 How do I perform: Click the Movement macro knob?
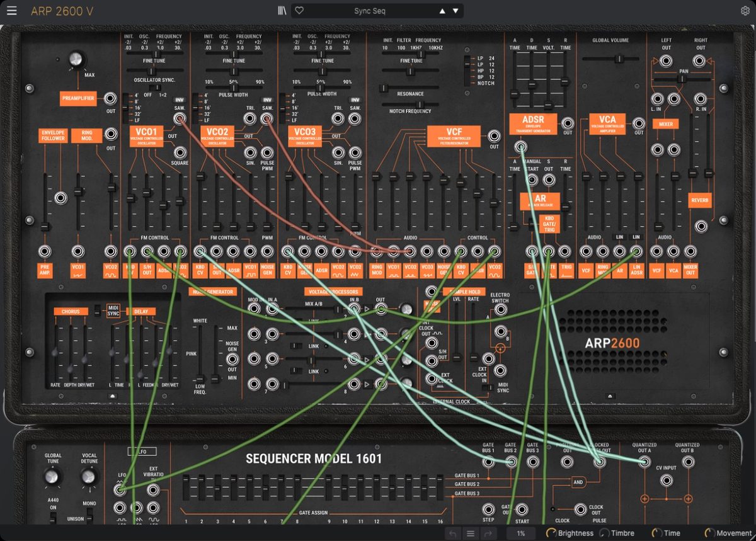click(709, 533)
